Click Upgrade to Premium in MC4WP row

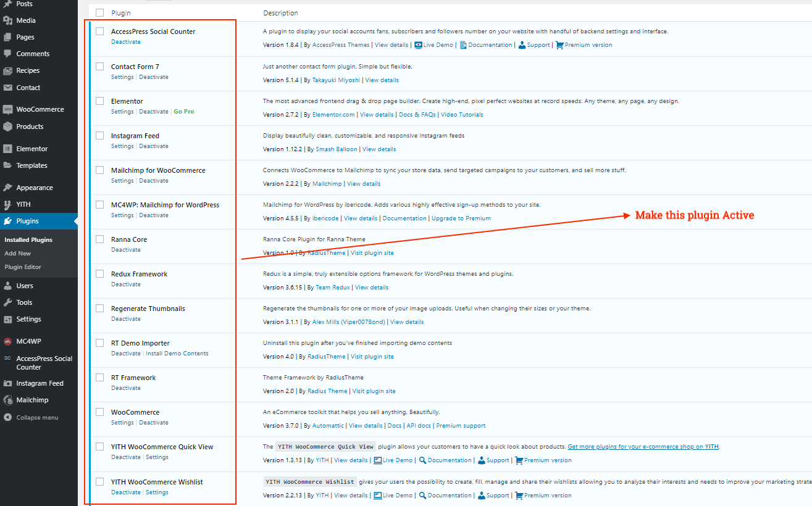(x=461, y=218)
